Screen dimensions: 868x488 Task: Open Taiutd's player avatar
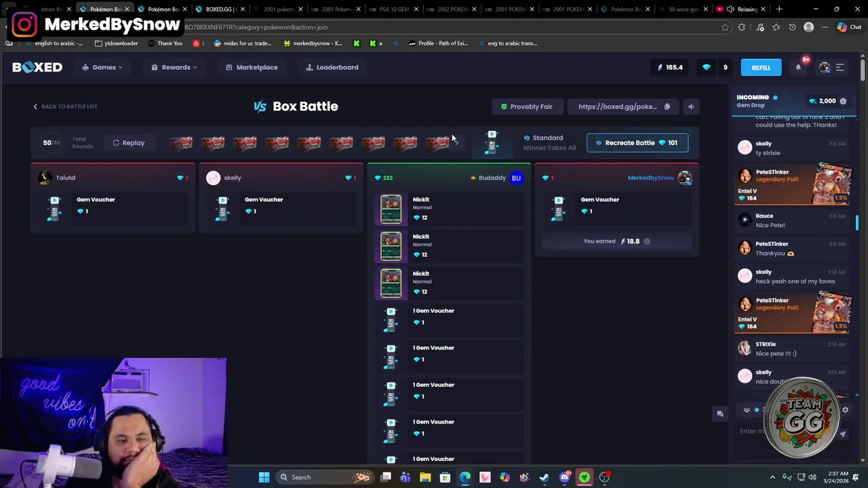[x=45, y=178]
